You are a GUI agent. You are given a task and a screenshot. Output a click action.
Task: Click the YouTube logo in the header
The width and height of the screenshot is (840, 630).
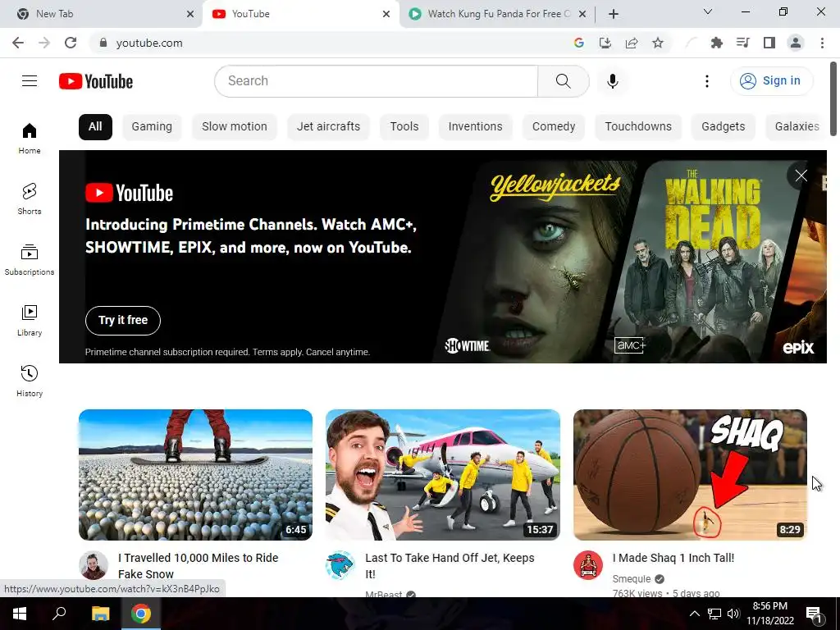(x=96, y=81)
